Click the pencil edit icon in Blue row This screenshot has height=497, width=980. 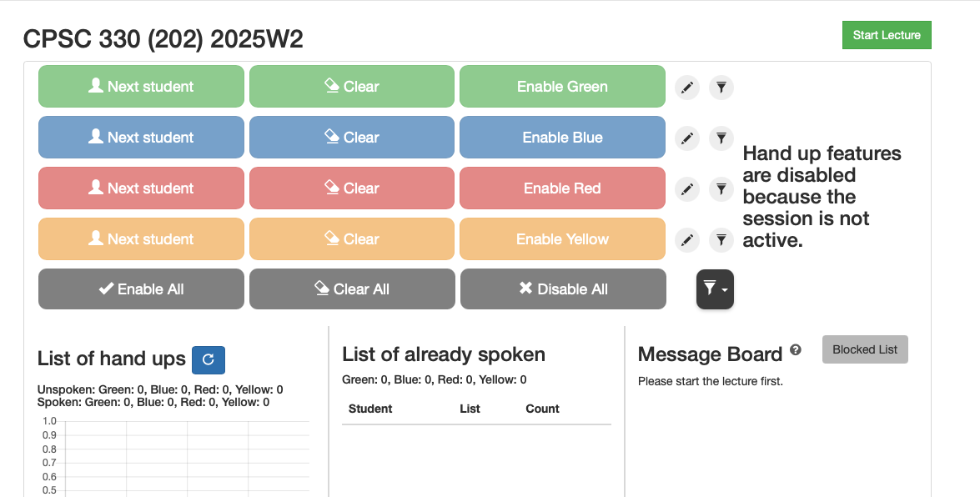click(686, 138)
